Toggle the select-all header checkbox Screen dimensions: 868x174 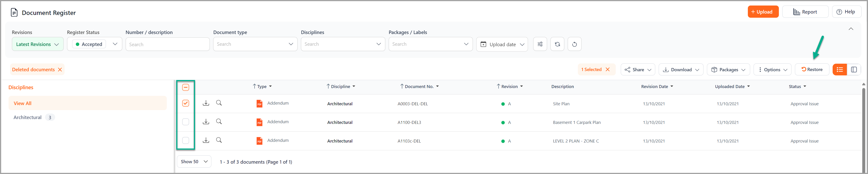(x=186, y=87)
